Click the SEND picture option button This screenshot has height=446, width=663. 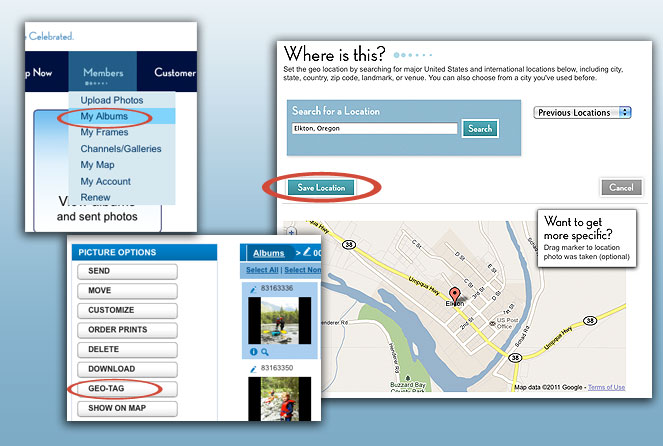(x=127, y=271)
